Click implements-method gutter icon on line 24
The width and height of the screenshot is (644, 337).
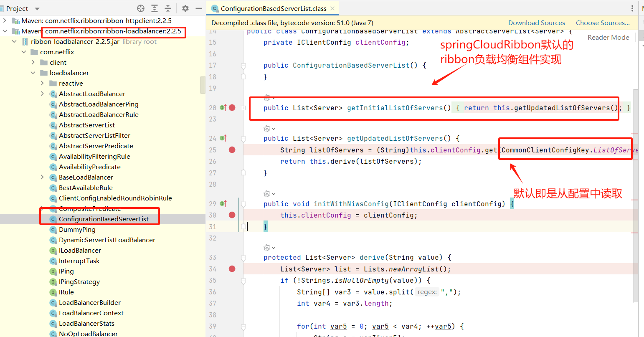pos(223,138)
